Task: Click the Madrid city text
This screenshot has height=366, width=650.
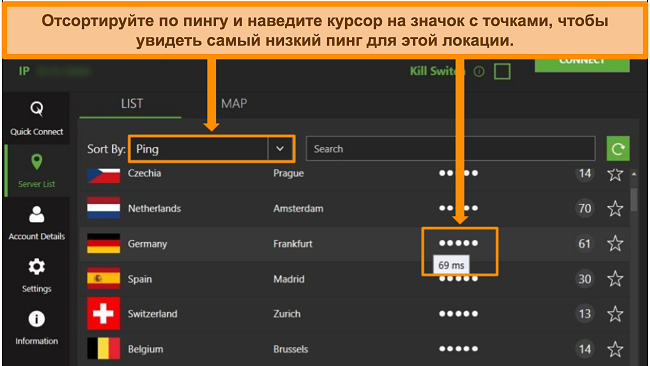Action: click(289, 279)
